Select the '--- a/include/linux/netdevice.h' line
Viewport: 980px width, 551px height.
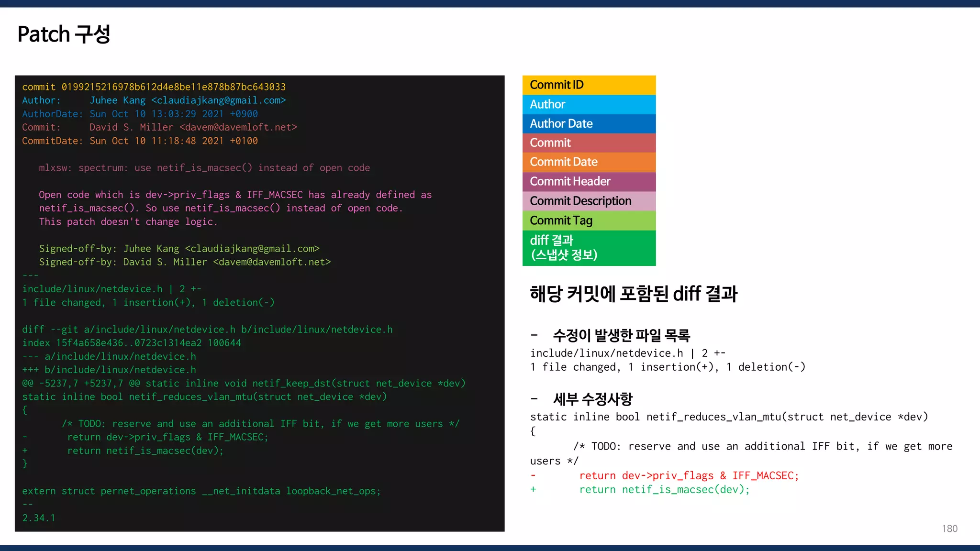tap(109, 356)
